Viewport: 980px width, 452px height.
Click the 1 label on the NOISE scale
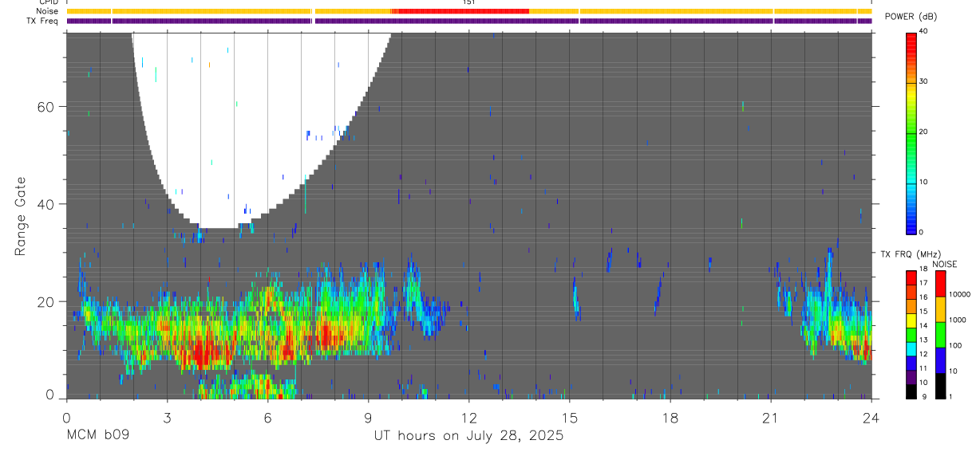(951, 396)
